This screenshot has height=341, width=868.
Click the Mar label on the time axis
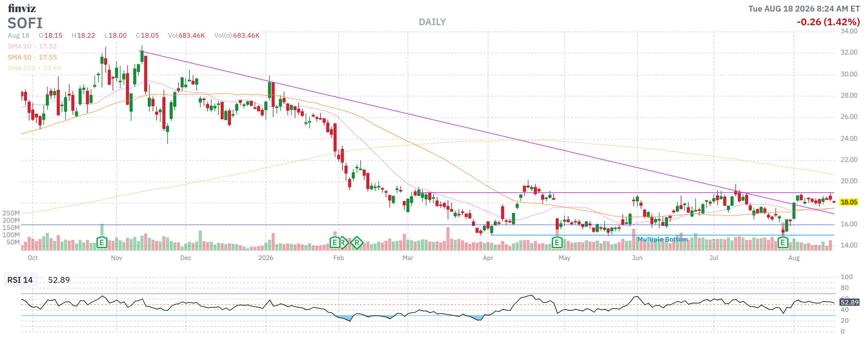click(x=408, y=258)
